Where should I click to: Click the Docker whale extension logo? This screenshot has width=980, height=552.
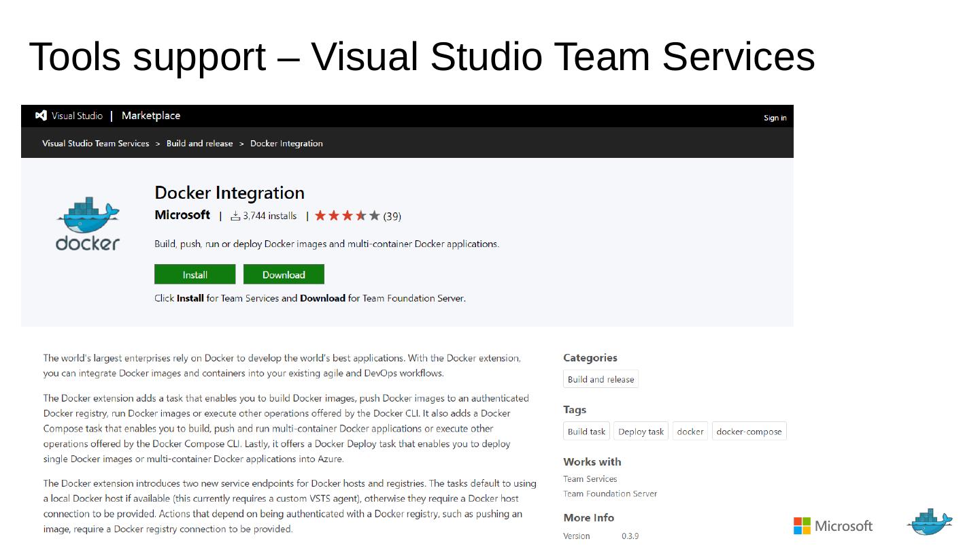click(88, 223)
